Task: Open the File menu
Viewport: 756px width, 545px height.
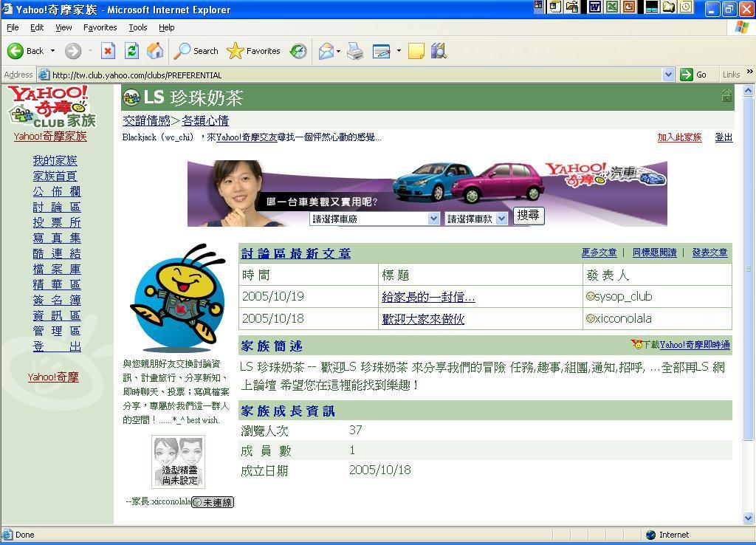Action: (13, 27)
